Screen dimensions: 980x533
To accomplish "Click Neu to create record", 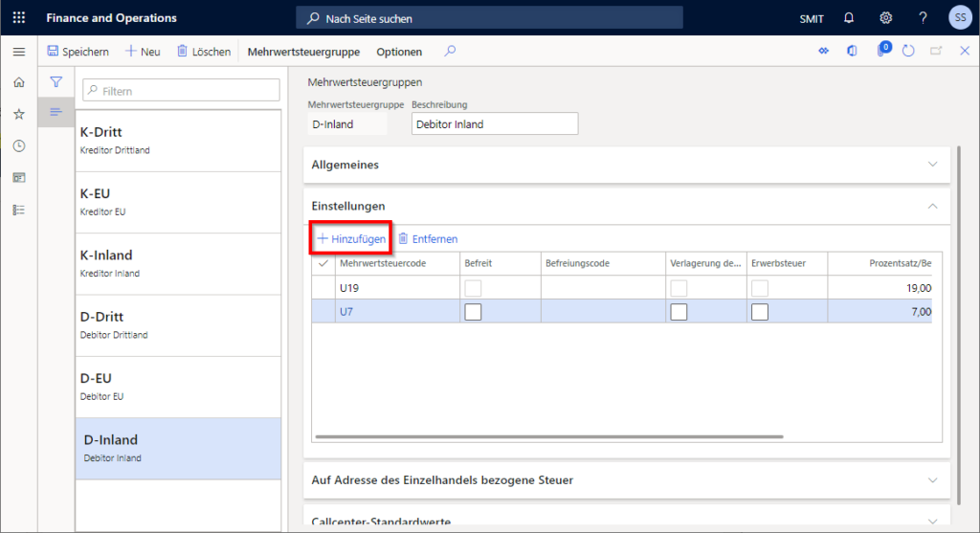I will pos(144,52).
